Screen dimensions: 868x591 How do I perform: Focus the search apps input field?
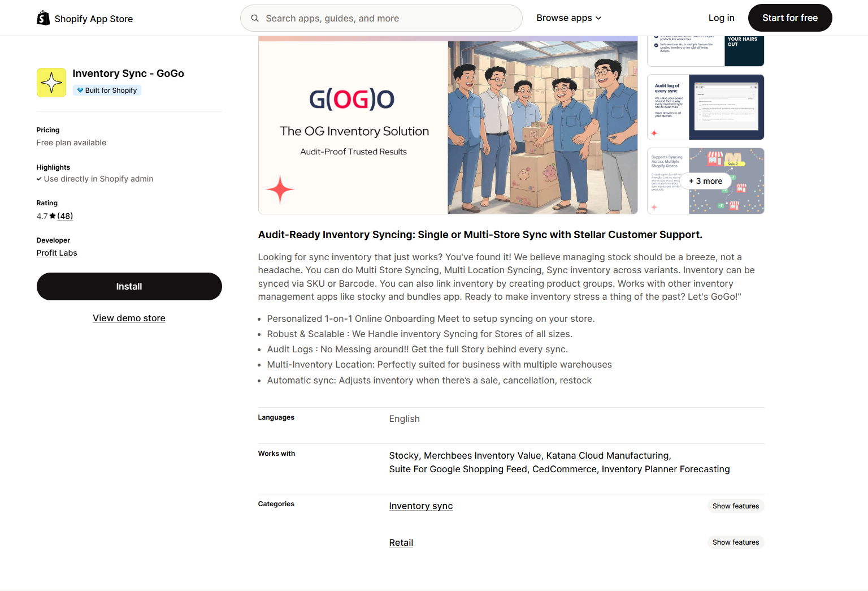point(390,18)
